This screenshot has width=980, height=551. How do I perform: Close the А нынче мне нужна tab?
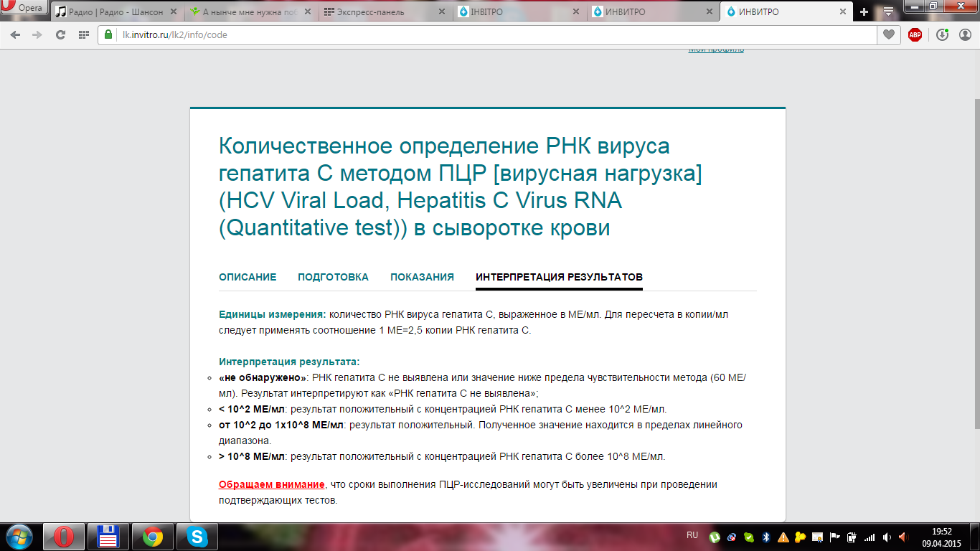[309, 12]
